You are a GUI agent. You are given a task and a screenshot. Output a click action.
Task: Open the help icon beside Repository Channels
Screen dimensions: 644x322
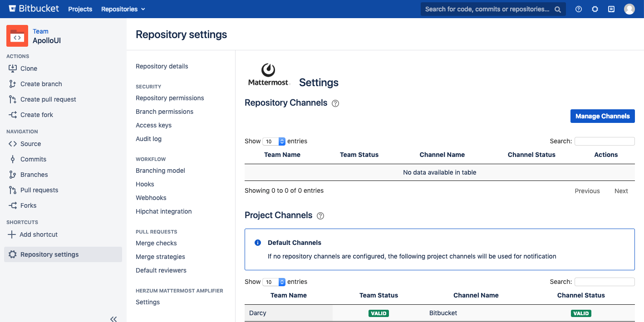pyautogui.click(x=335, y=103)
